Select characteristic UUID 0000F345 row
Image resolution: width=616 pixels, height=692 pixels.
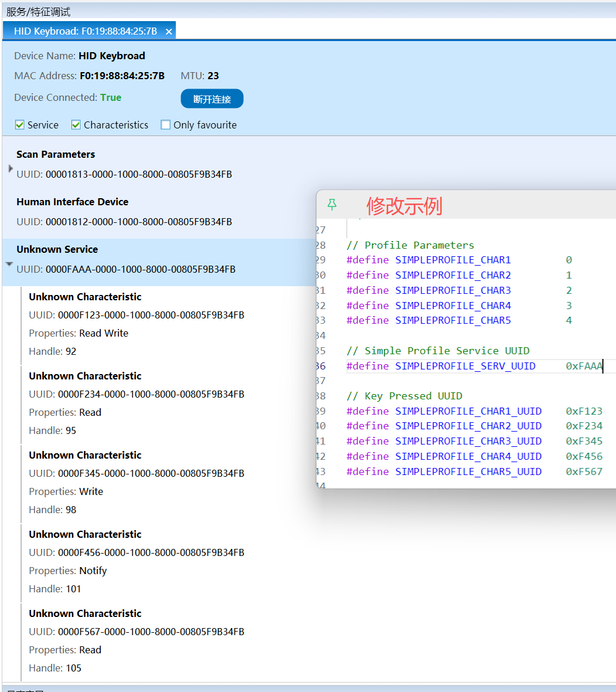[x=137, y=473]
